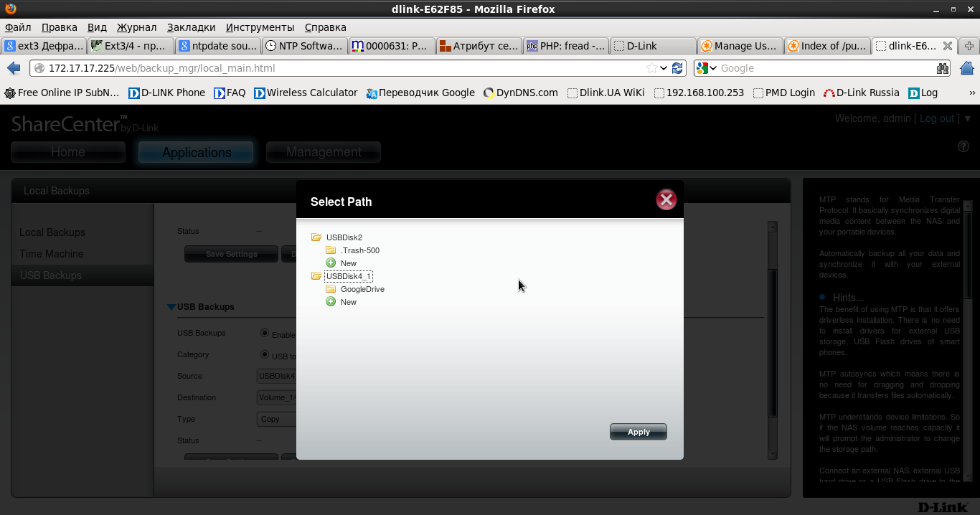Click the USBDisk2 folder icon
This screenshot has width=980, height=515.
pyautogui.click(x=316, y=237)
